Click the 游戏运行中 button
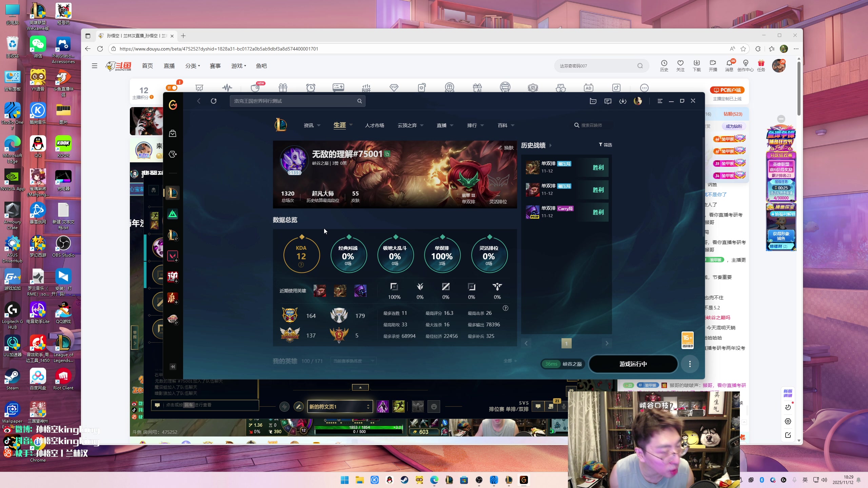This screenshot has height=488, width=868. (x=633, y=364)
